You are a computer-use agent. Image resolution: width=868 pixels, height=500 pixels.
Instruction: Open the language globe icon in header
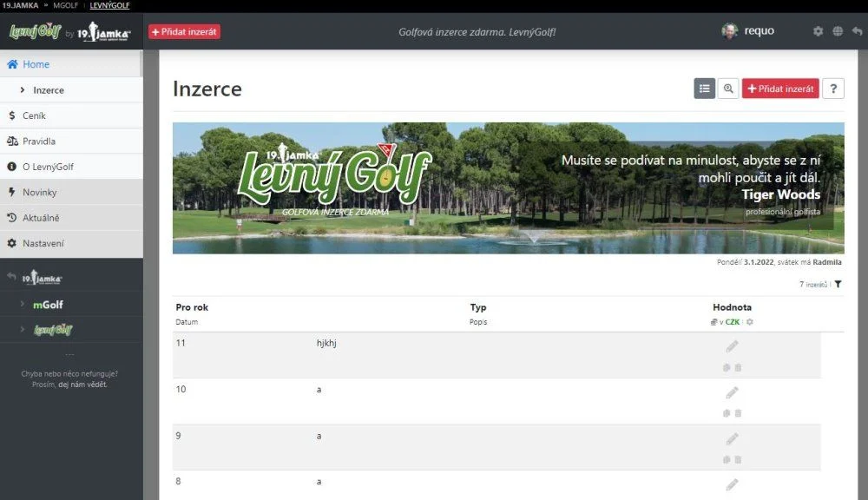point(838,31)
